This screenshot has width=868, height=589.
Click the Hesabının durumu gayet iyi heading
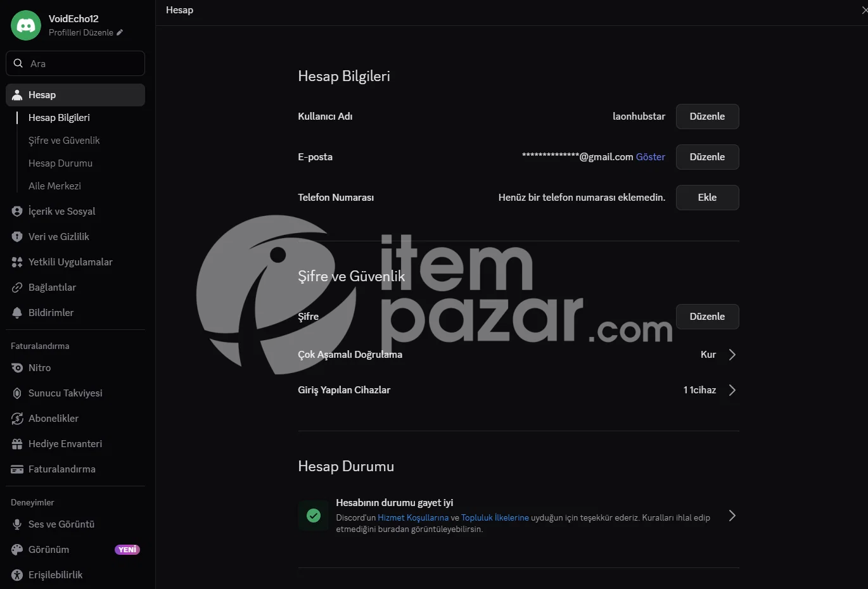(x=394, y=503)
